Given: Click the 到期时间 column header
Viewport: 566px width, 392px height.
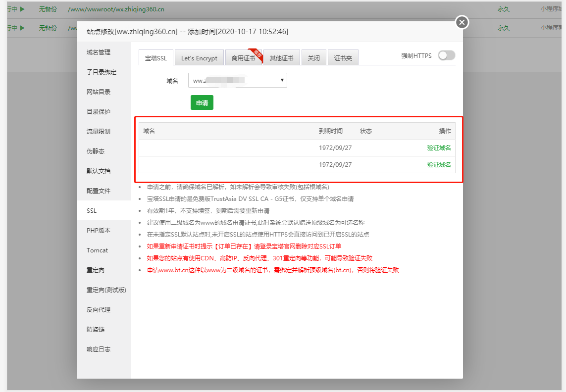Looking at the screenshot, I should click(x=331, y=131).
